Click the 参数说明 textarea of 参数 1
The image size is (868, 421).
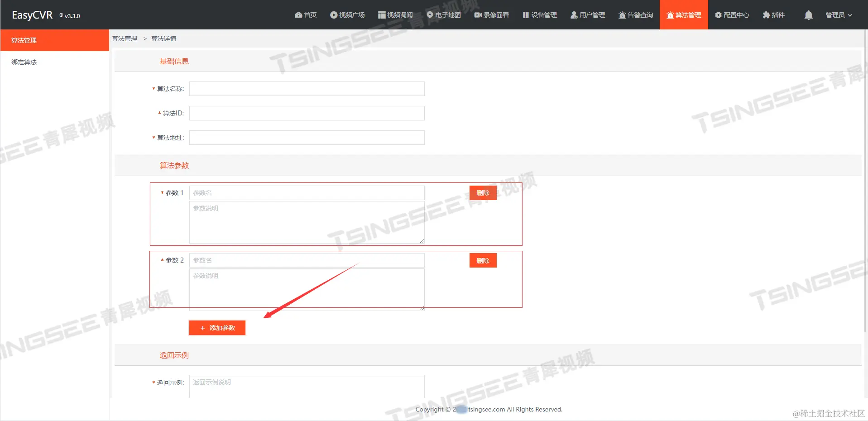click(307, 222)
